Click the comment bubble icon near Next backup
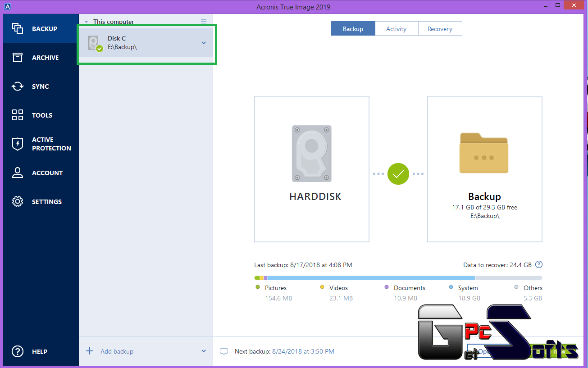588x368 pixels. pos(224,351)
